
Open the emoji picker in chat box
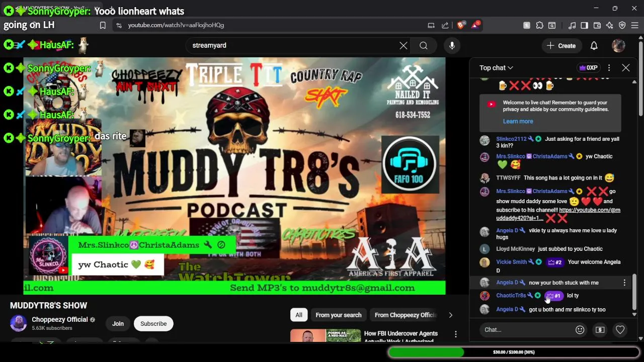580,330
